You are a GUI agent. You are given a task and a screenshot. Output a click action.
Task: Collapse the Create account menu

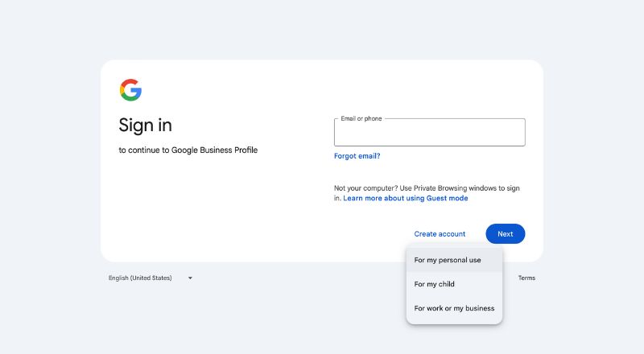tap(440, 234)
